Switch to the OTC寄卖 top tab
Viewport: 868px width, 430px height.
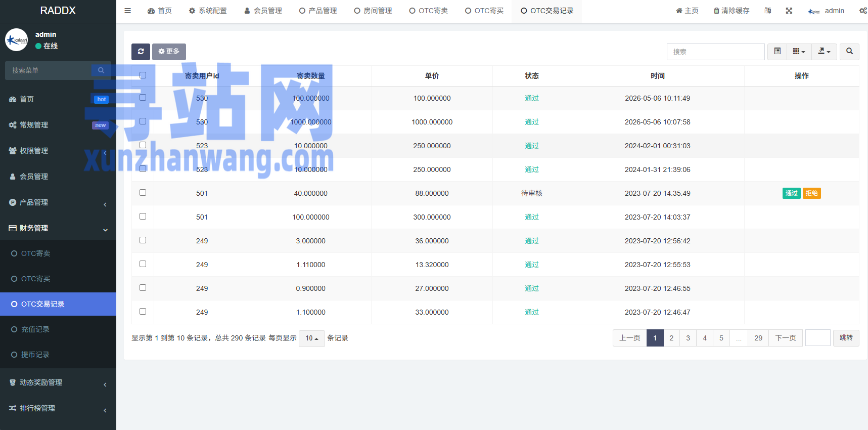[429, 11]
